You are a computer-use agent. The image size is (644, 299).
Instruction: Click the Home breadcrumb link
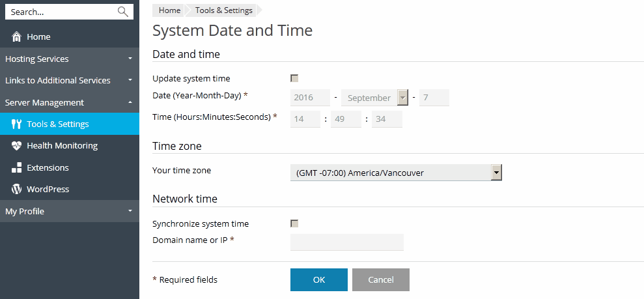169,10
